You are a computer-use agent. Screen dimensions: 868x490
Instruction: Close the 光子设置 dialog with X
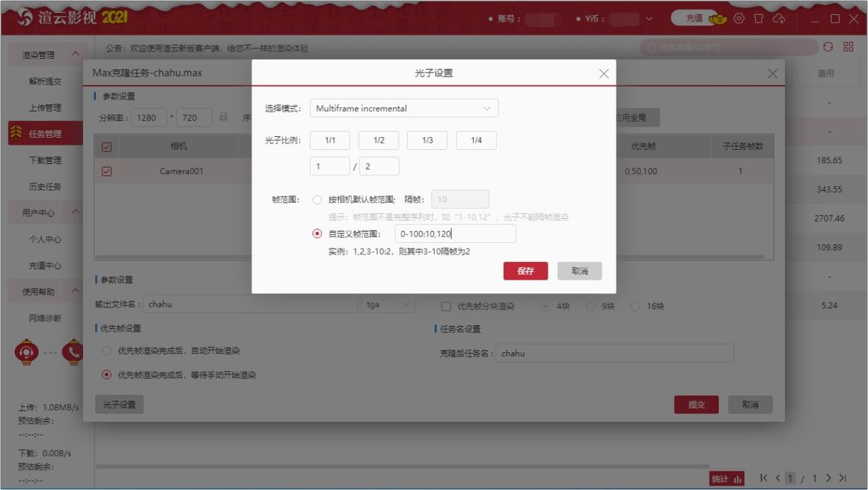click(604, 74)
